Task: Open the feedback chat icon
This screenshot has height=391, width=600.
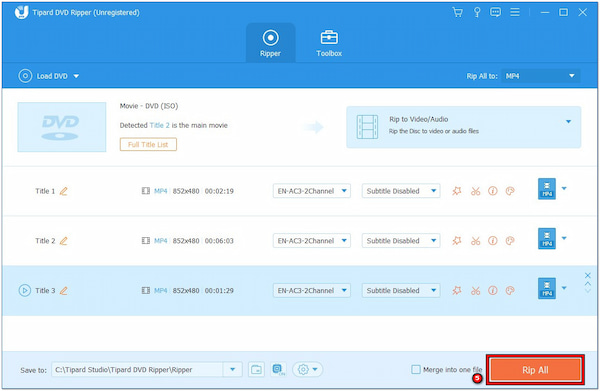Action: (x=495, y=12)
